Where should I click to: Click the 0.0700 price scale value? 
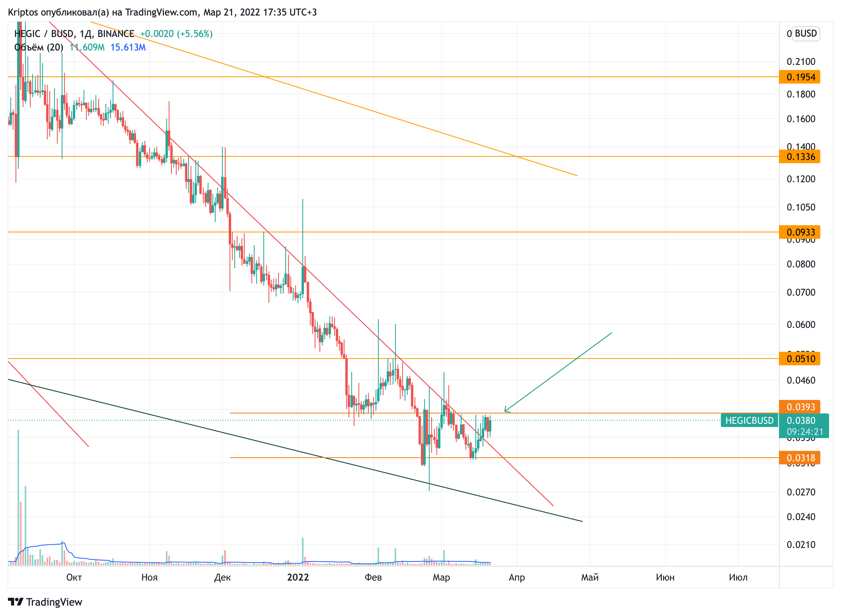tap(801, 292)
